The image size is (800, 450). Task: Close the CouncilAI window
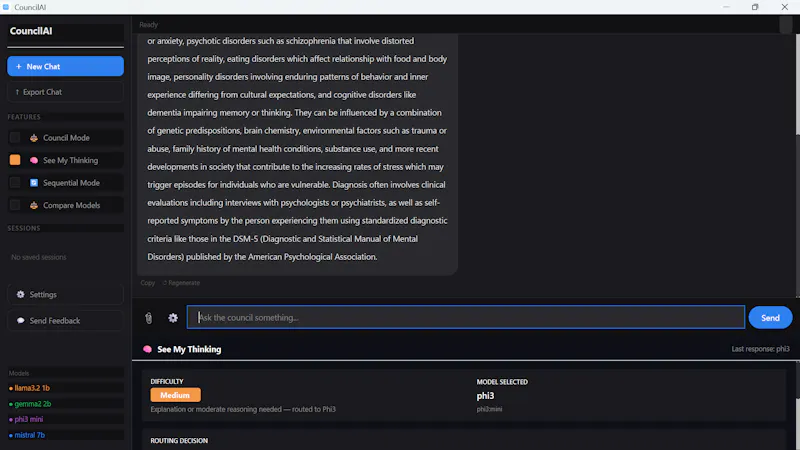785,7
